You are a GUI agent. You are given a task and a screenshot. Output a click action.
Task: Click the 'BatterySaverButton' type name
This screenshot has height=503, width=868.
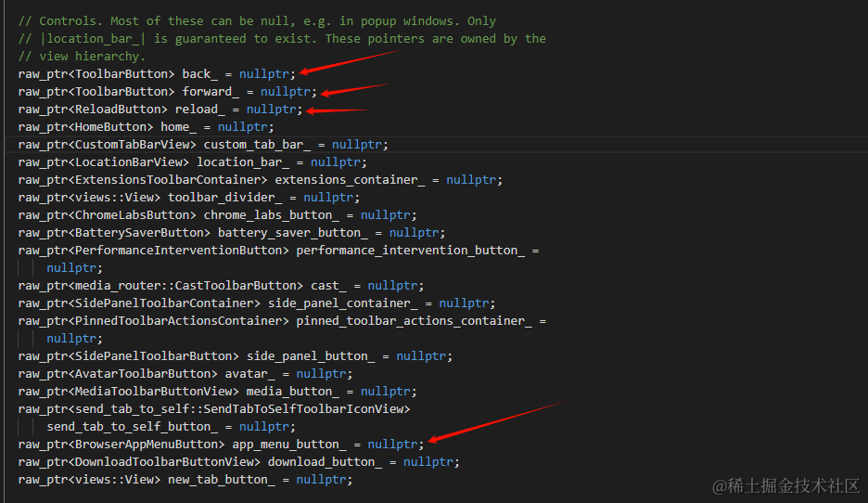coord(139,233)
